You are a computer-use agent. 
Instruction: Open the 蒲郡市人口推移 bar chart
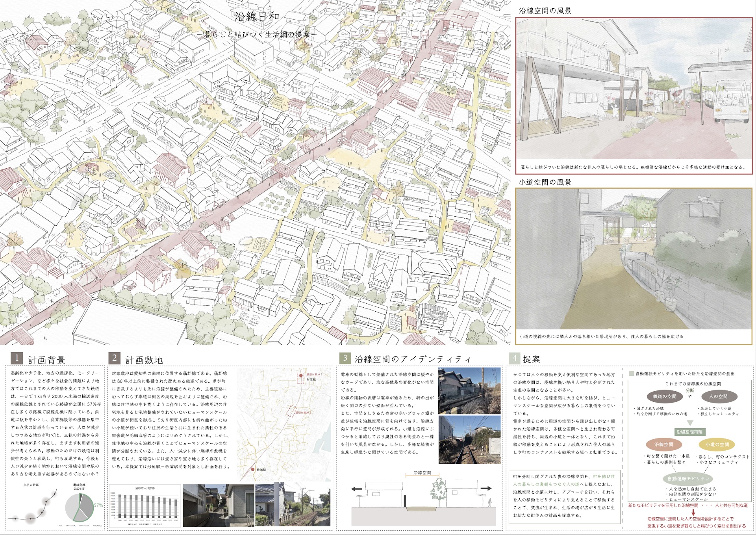(145, 506)
